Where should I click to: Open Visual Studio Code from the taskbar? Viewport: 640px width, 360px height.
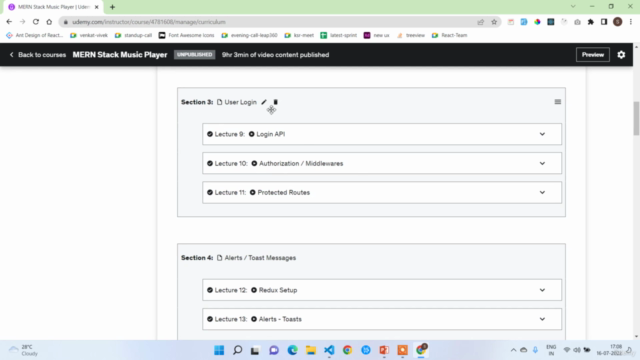click(329, 350)
